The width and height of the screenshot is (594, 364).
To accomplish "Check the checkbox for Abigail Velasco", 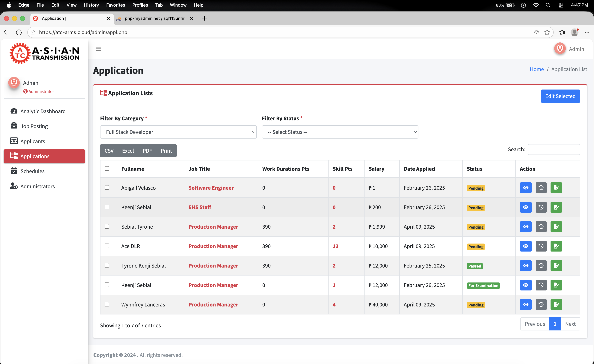I will (107, 188).
